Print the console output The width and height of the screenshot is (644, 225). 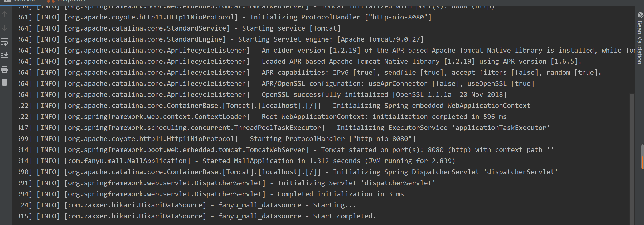click(4, 69)
